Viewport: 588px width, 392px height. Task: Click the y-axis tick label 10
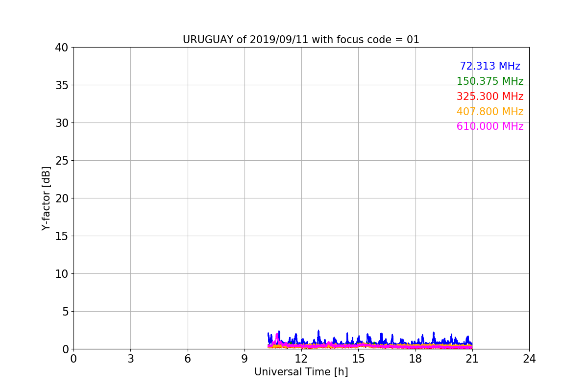(62, 274)
